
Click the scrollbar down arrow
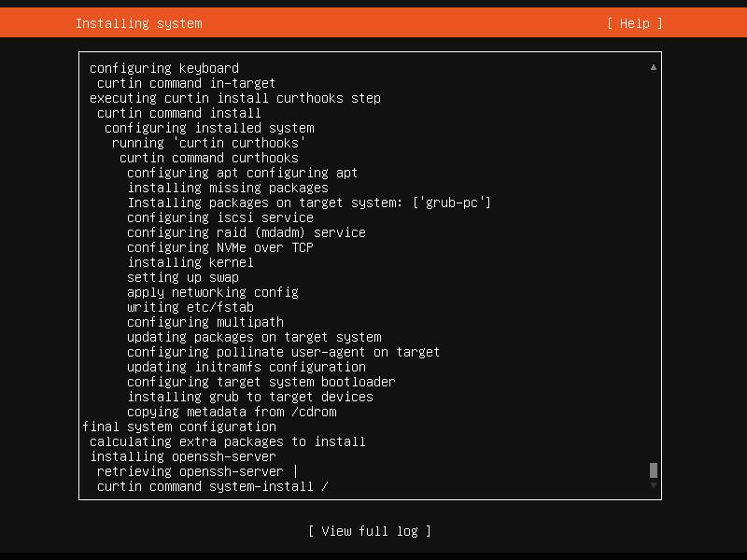pyautogui.click(x=654, y=483)
